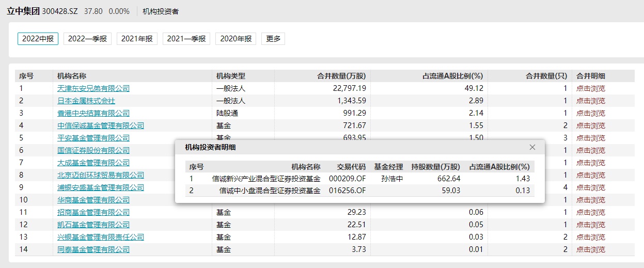Screen dimensions: 644x268
Task: Click the 交易代码 popup column header
Action: click(x=351, y=167)
